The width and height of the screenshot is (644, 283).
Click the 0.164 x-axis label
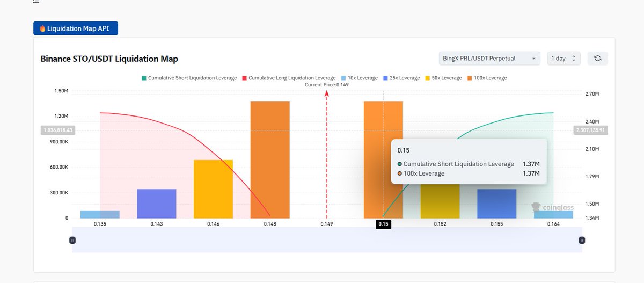[553, 223]
